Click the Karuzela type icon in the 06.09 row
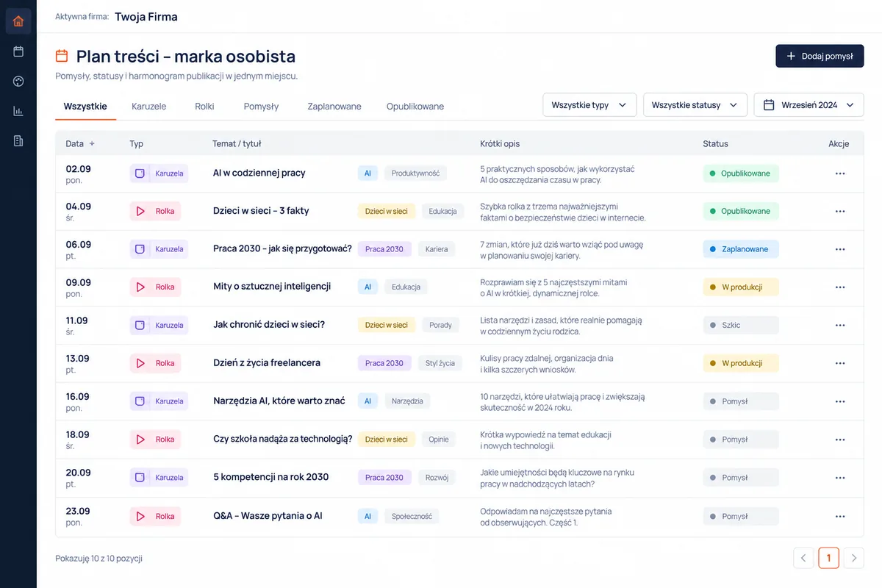882x588 pixels. [x=140, y=249]
